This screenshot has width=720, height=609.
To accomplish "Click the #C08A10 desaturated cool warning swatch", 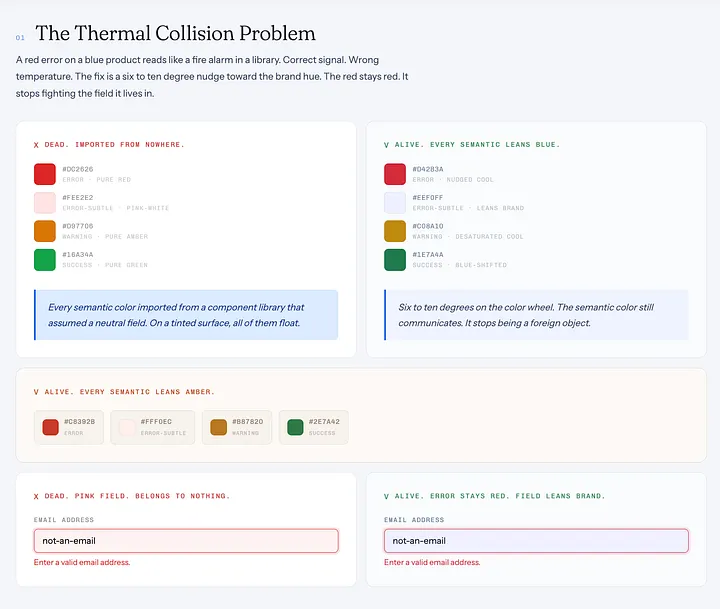I will [x=395, y=231].
